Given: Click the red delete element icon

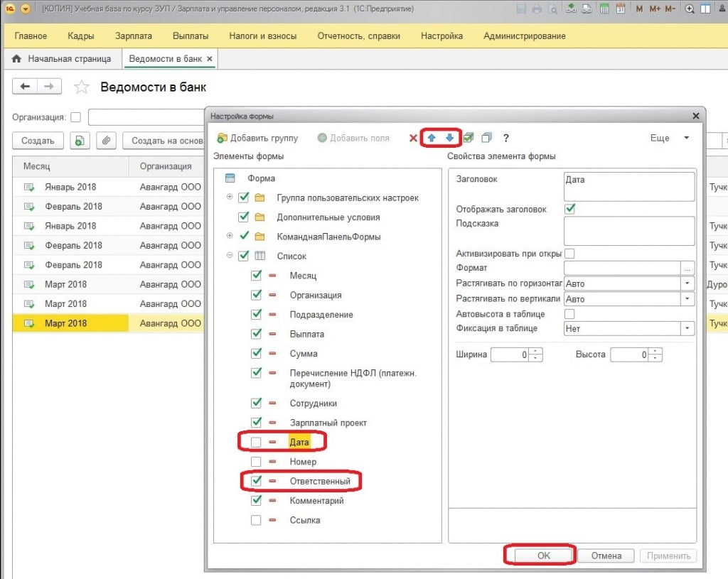Looking at the screenshot, I should [413, 138].
